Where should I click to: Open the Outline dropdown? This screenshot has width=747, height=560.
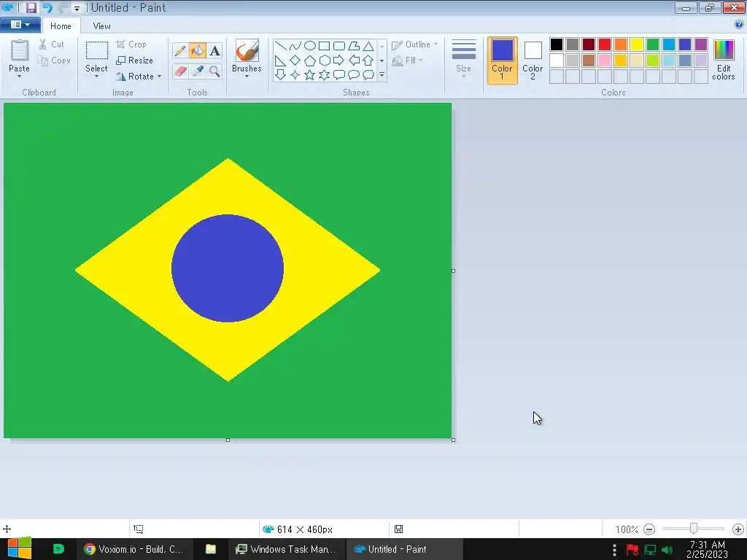(x=414, y=44)
